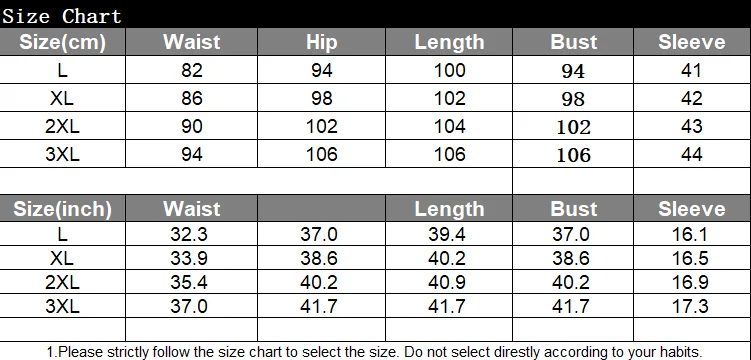Click the size chart instruction note

[x=375, y=352]
